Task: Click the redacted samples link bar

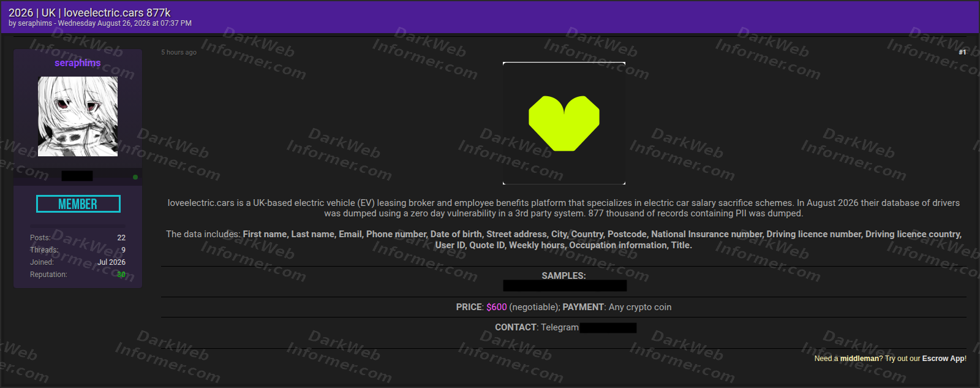Action: [x=565, y=286]
